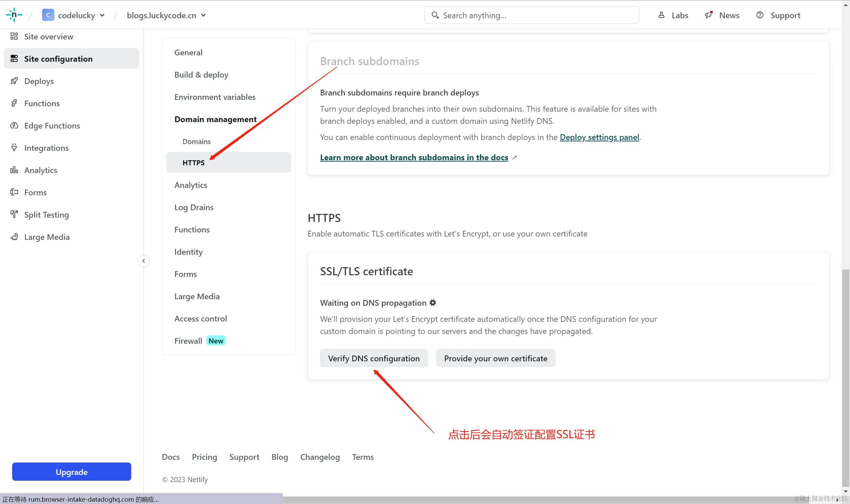Open the Deploy settings panel link
This screenshot has height=504, width=850.
click(x=599, y=137)
